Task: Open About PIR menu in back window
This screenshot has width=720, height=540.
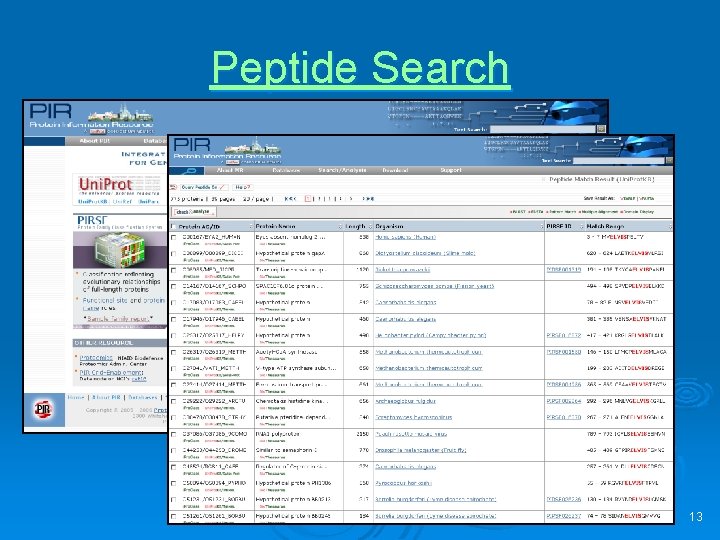Action: coord(95,141)
